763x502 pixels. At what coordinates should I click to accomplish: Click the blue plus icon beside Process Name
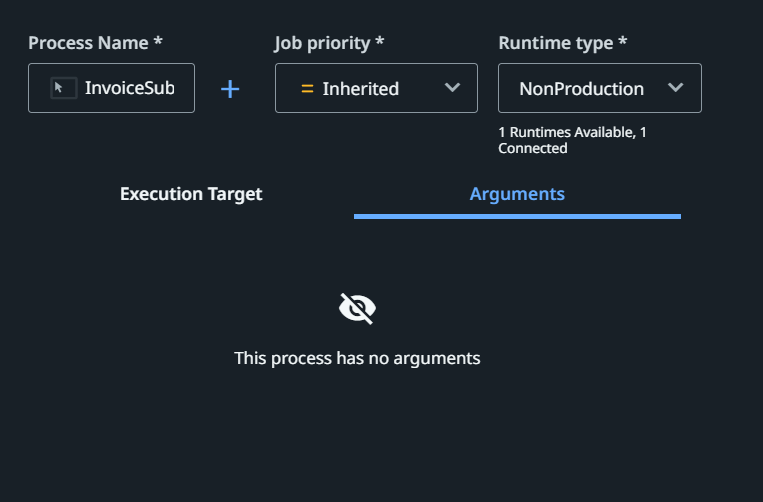click(x=230, y=89)
